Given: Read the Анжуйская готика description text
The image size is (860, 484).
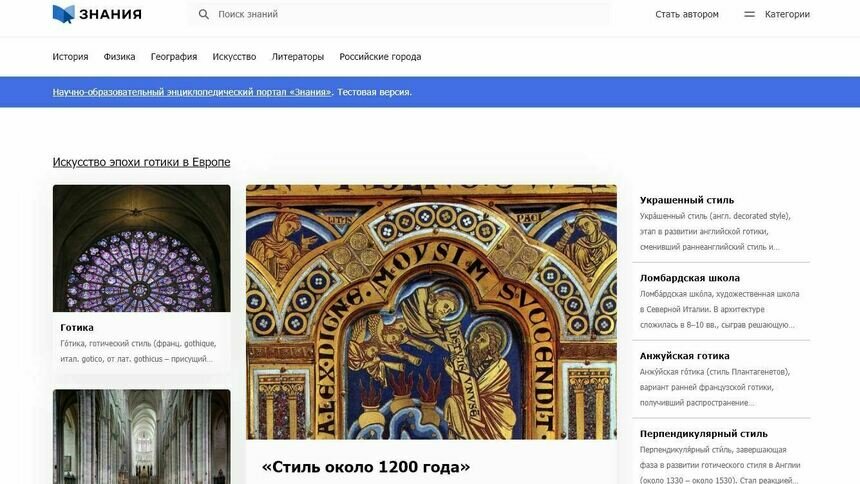Looking at the screenshot, I should coord(715,387).
